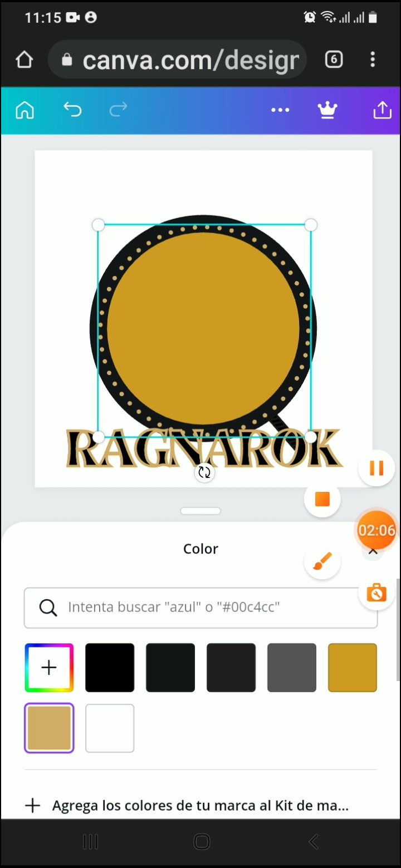Tap Android back navigation button
This screenshot has height=868, width=401.
click(314, 842)
